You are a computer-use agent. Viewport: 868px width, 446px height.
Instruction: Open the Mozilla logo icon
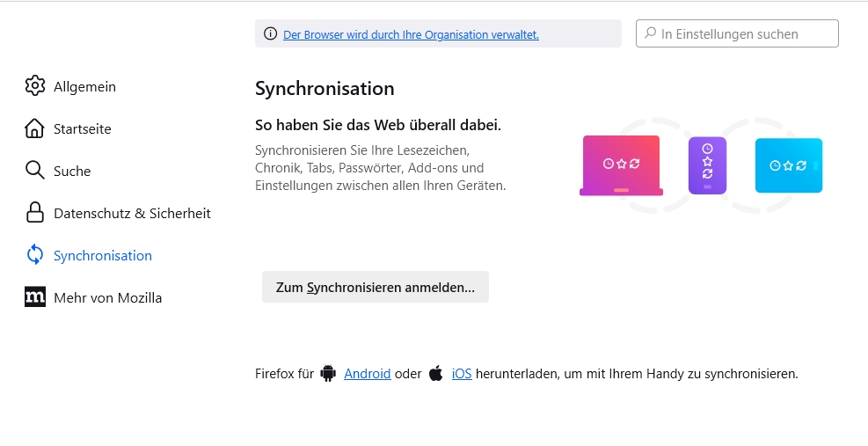[34, 297]
